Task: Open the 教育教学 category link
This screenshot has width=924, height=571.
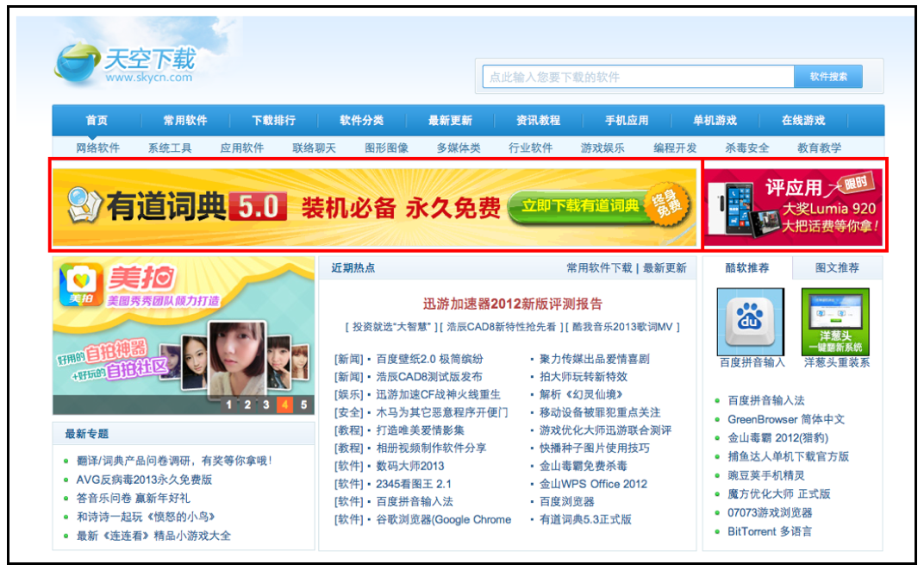Action: pos(819,148)
